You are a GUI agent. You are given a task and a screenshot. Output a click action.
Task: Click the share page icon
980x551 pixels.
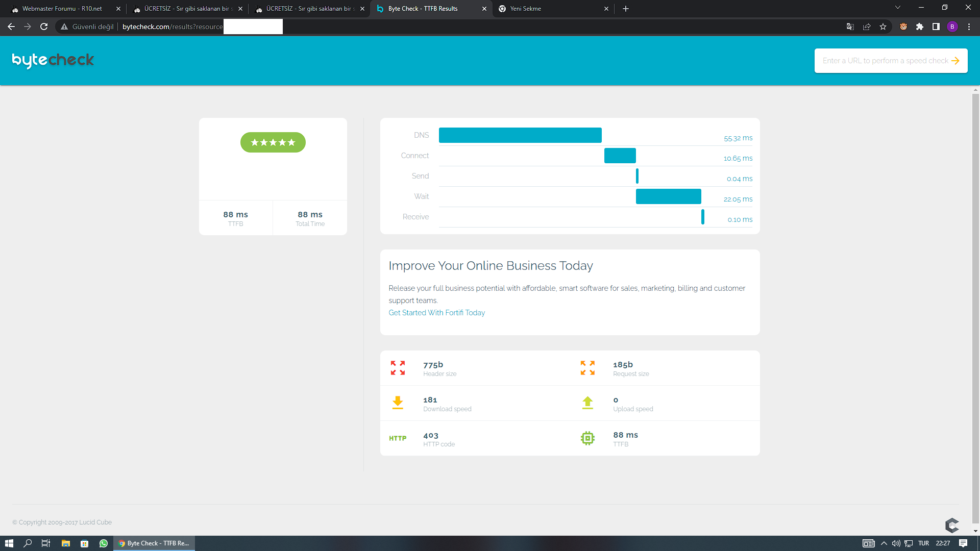pos(867,27)
